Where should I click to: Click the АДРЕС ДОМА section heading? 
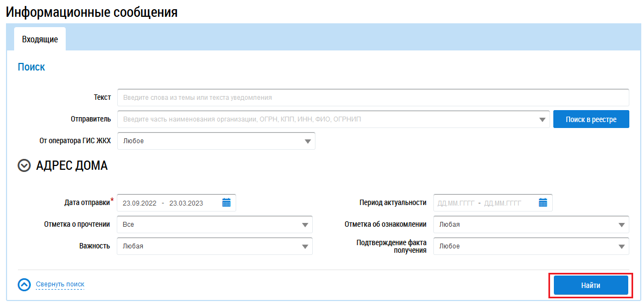[72, 166]
